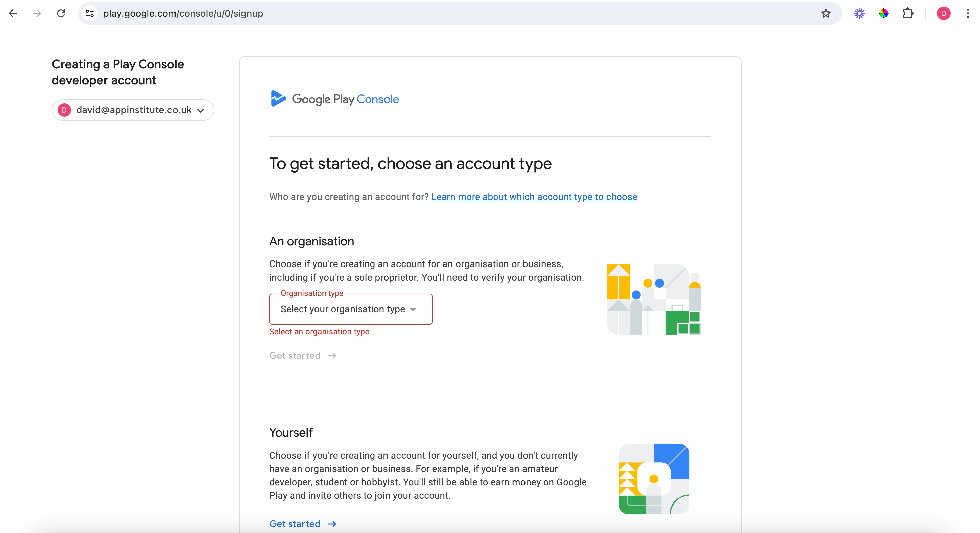Viewport: 980px width, 533px height.
Task: Click the browser back arrow
Action: 13,14
